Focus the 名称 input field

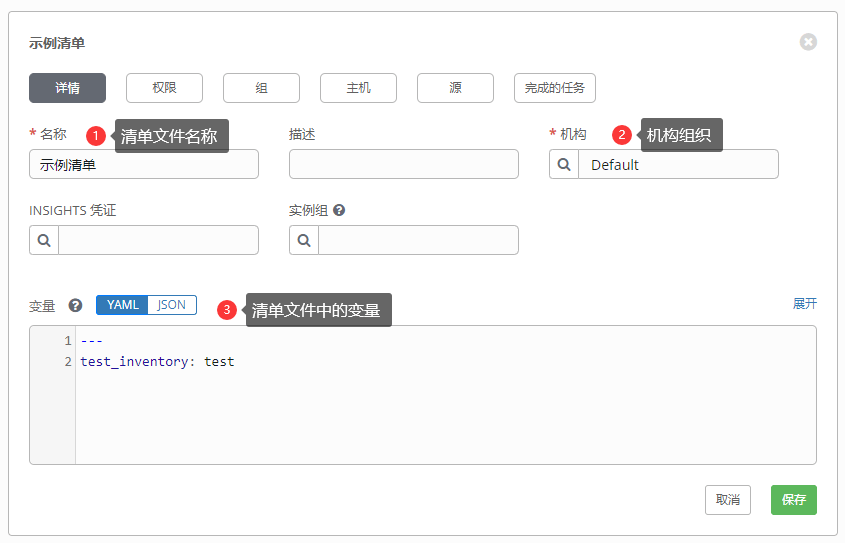point(144,164)
